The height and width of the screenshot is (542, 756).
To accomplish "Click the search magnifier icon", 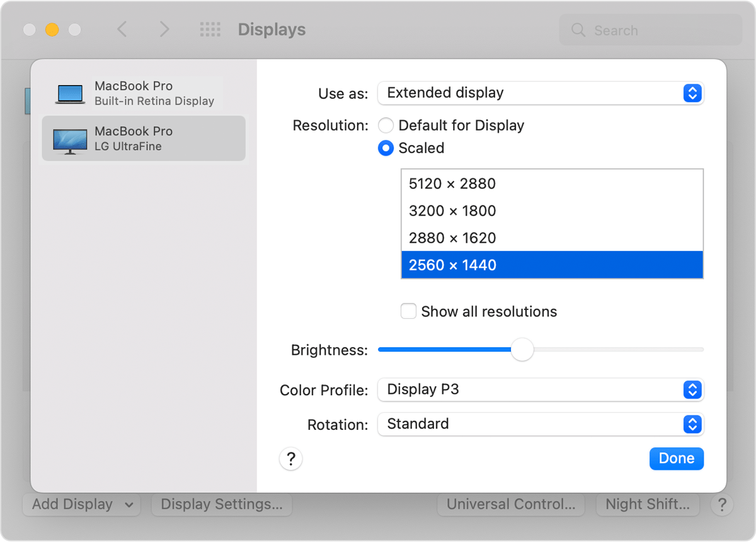I will pyautogui.click(x=578, y=30).
